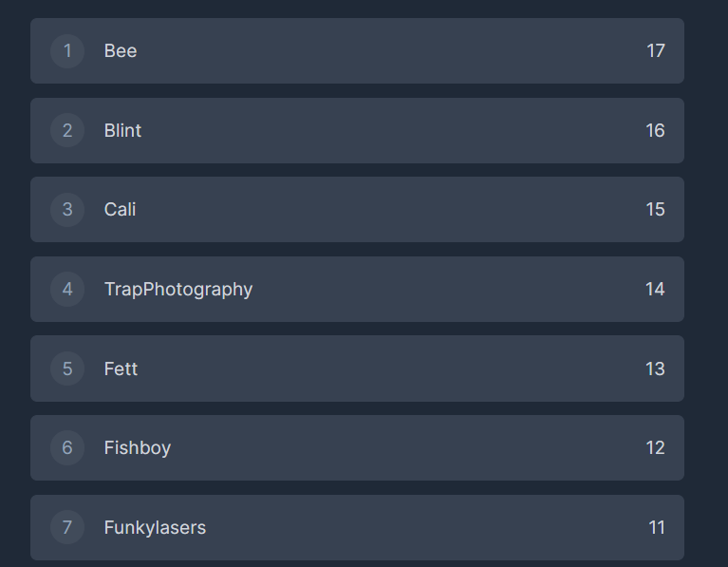The height and width of the screenshot is (567, 728).
Task: Click the rank 5 circle badge
Action: (67, 369)
